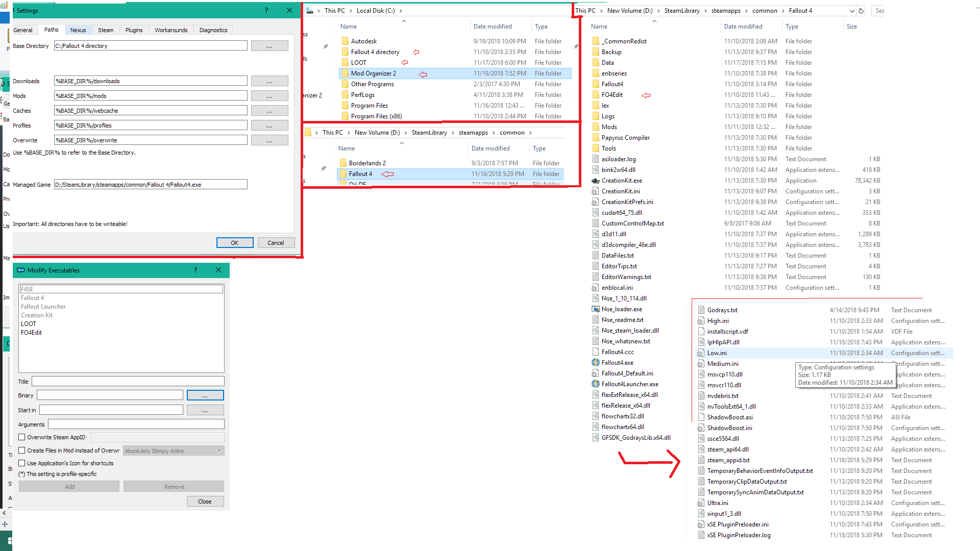Click chevron after Local Disk (C:) breadcrumb

[x=401, y=11]
